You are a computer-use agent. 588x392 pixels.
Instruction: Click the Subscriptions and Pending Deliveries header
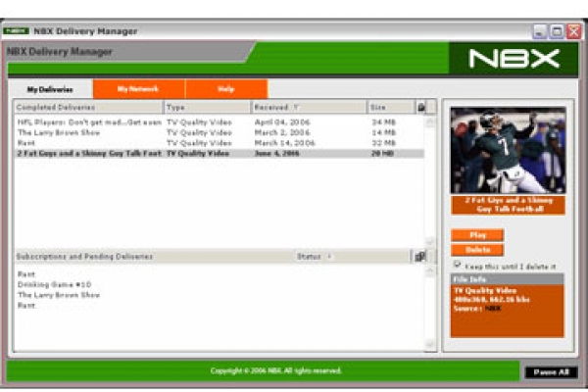(x=84, y=257)
